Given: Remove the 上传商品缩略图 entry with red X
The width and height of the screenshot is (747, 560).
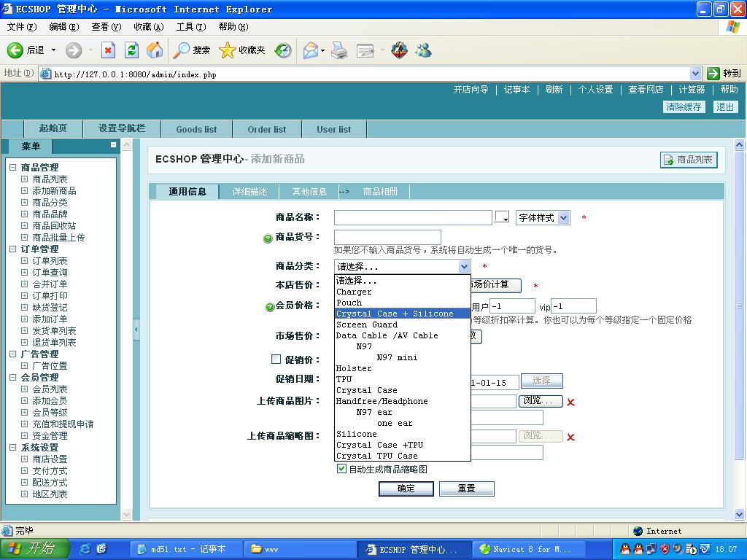Looking at the screenshot, I should pyautogui.click(x=570, y=437).
